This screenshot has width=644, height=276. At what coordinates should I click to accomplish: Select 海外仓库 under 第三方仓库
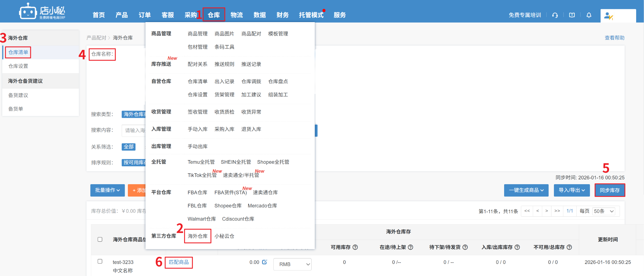click(x=198, y=236)
